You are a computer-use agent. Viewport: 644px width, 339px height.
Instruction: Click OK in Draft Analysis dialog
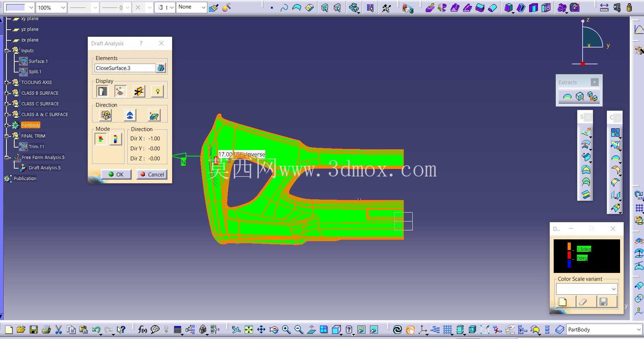pyautogui.click(x=116, y=174)
